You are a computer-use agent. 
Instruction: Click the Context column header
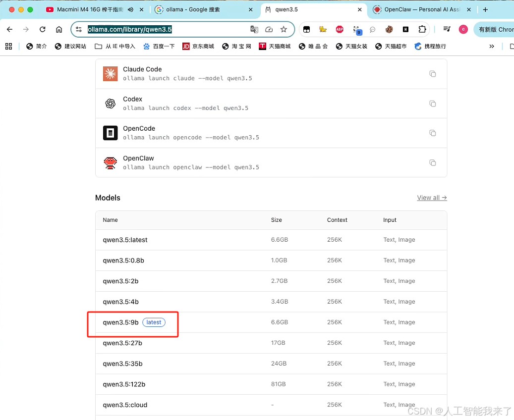(337, 220)
